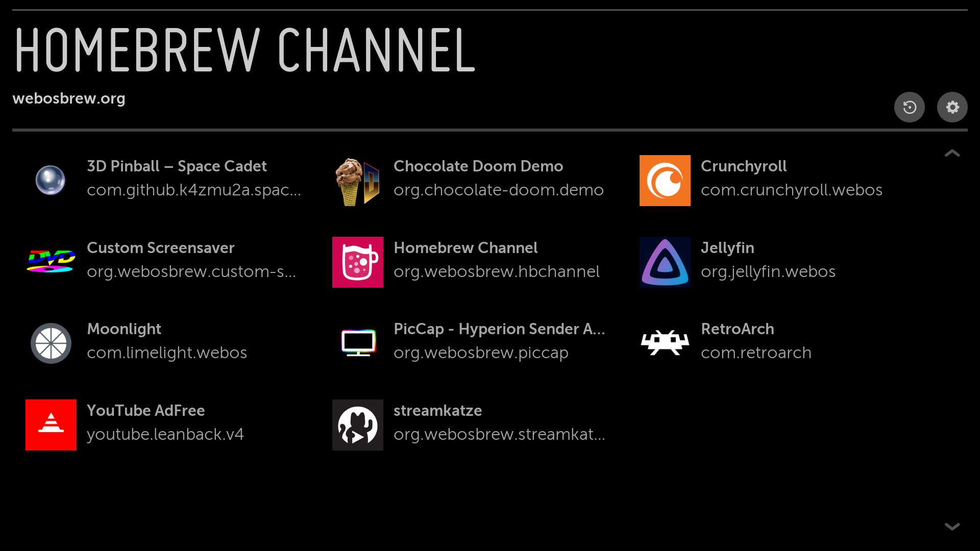Screen dimensions: 980x551
Task: Open the settings gear button
Action: (952, 107)
